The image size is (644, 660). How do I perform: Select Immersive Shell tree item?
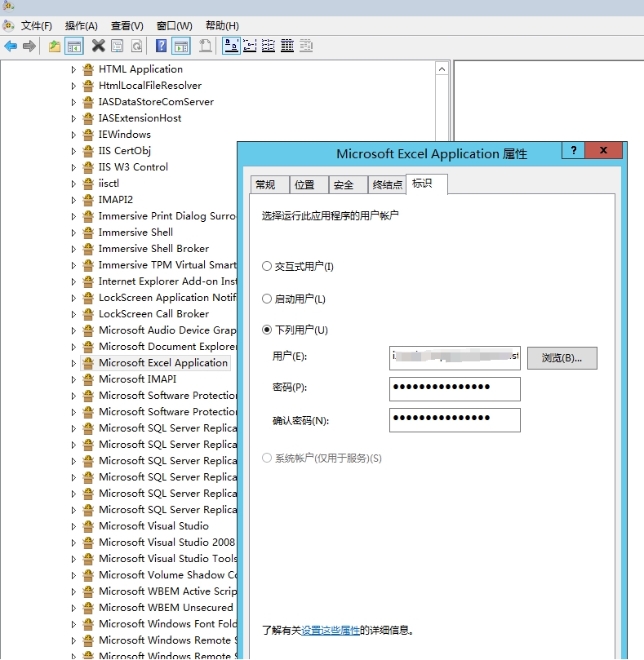[x=135, y=233]
